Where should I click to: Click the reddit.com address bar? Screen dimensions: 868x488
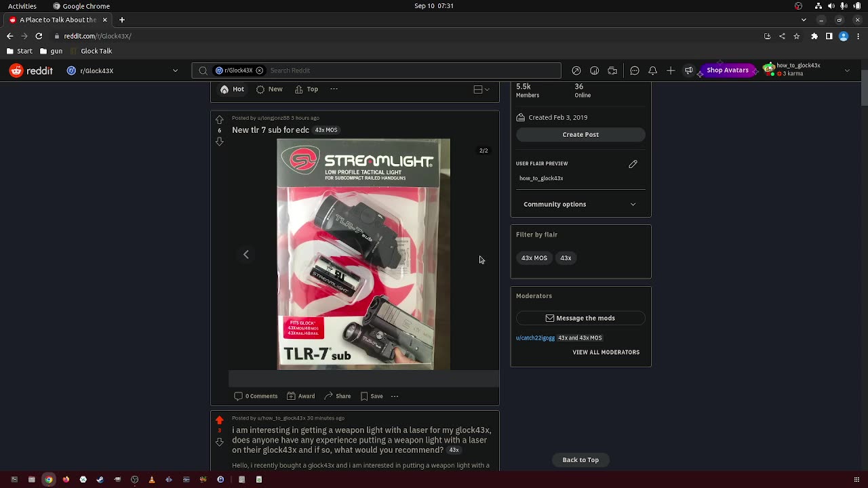[407, 36]
